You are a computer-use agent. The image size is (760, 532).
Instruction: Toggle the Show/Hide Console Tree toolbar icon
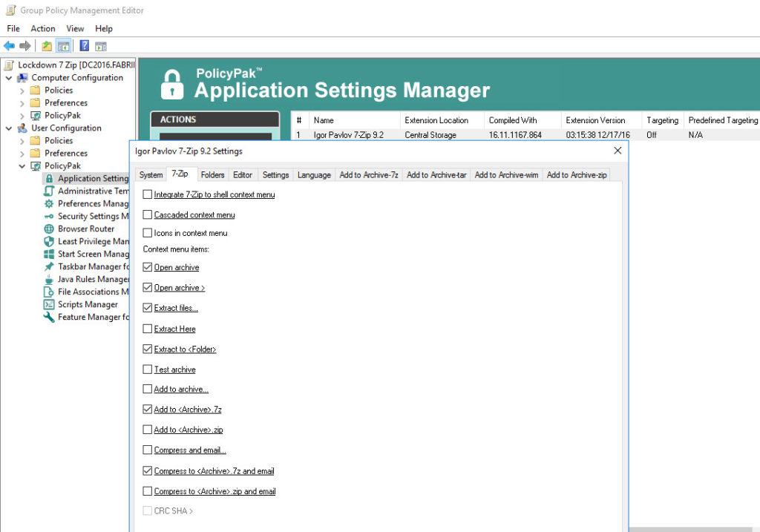tap(63, 46)
